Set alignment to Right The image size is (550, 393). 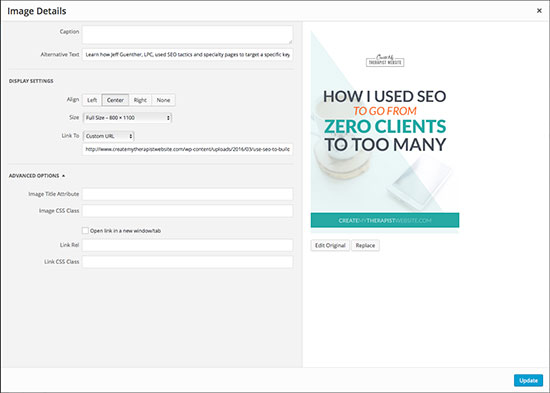pos(140,100)
